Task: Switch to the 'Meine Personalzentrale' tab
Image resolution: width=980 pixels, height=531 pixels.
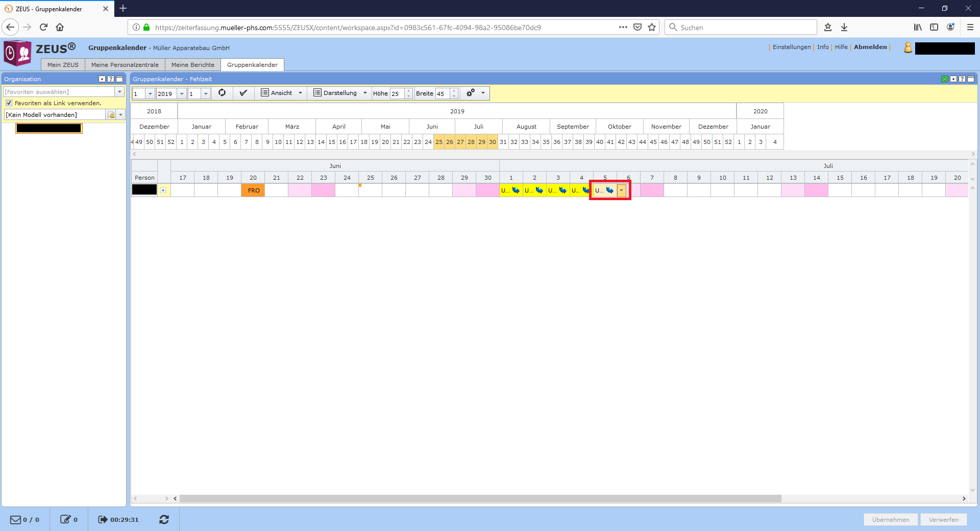Action: click(125, 65)
